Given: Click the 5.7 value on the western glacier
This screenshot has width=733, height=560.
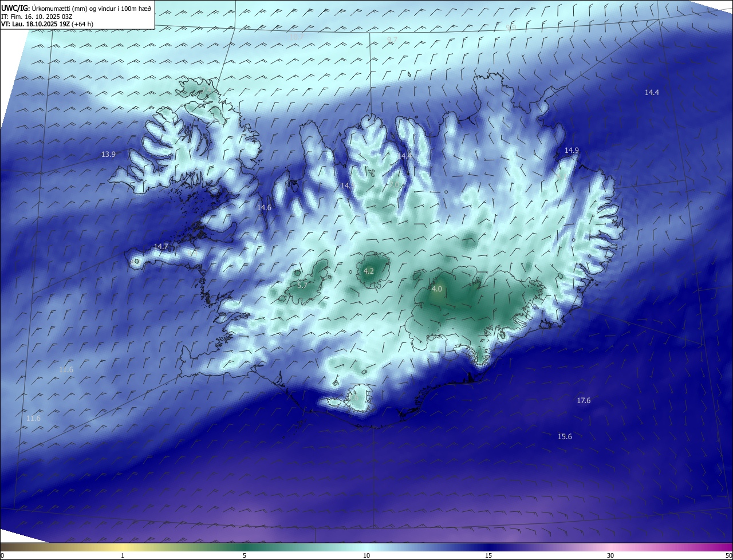Looking at the screenshot, I should (x=302, y=285).
